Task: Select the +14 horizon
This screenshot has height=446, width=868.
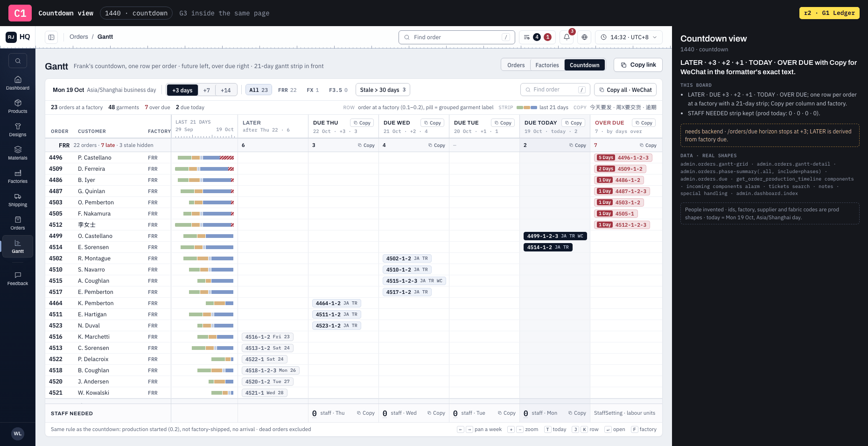Action: point(226,90)
